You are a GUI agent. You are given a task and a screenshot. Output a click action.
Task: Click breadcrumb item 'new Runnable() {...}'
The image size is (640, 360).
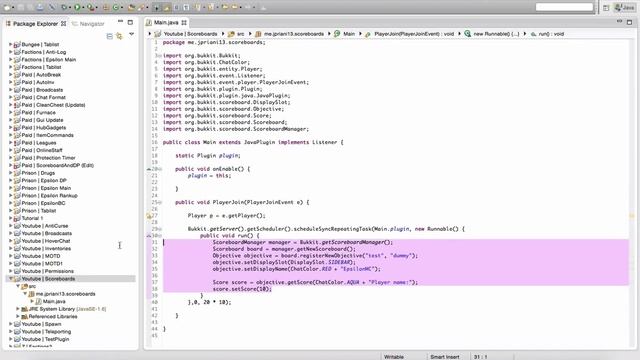[496, 34]
